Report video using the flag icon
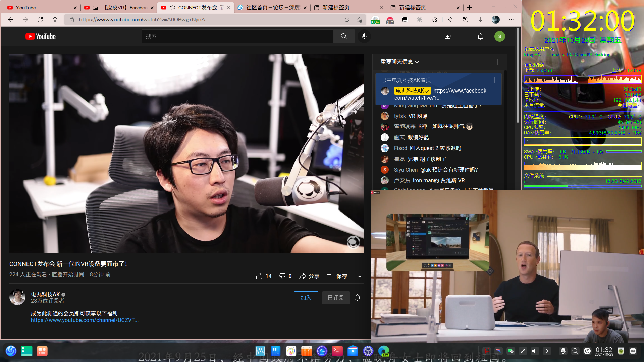644x362 pixels. pos(358,276)
